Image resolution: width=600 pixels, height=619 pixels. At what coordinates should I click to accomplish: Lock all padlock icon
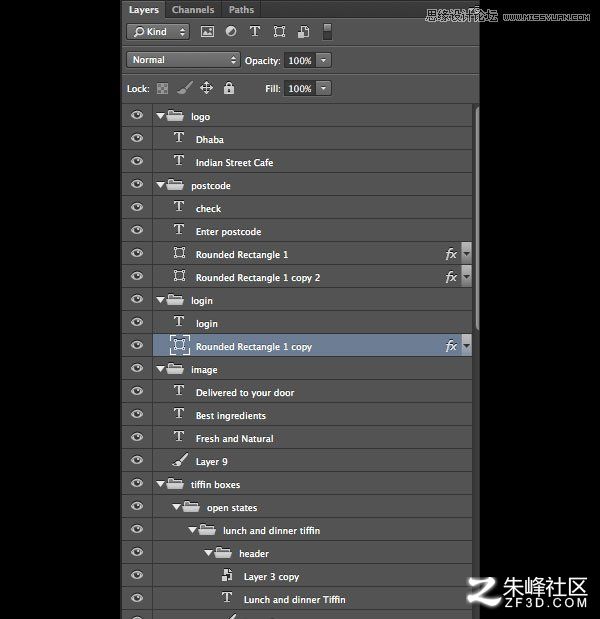tap(229, 88)
